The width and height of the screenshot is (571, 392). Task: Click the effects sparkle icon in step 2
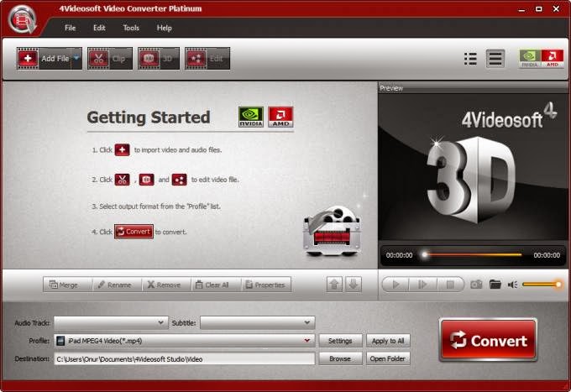point(180,180)
